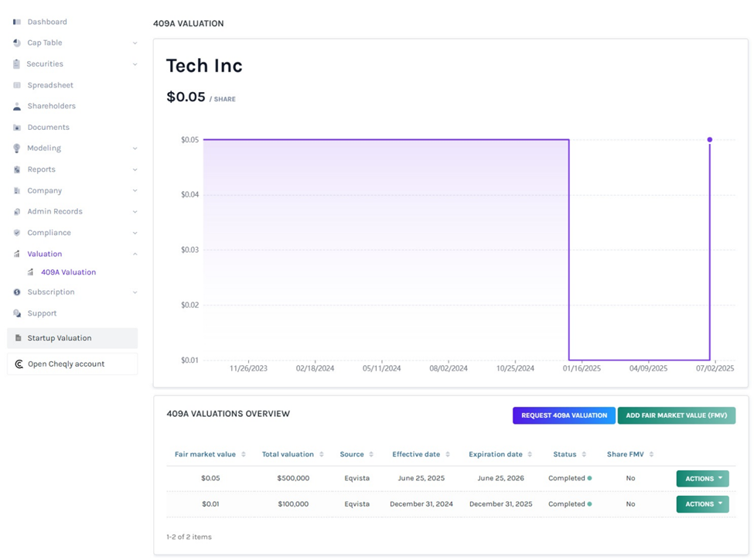Screen dimensions: 754x560
Task: Click the Cap Table pie chart icon
Action: point(17,43)
